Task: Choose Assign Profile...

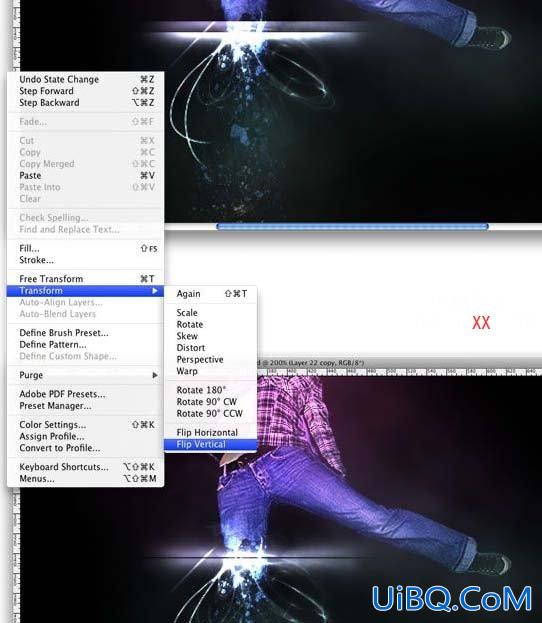Action: 85,436
